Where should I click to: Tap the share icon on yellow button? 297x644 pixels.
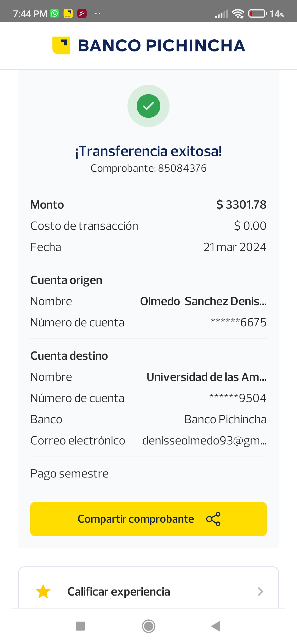(213, 519)
